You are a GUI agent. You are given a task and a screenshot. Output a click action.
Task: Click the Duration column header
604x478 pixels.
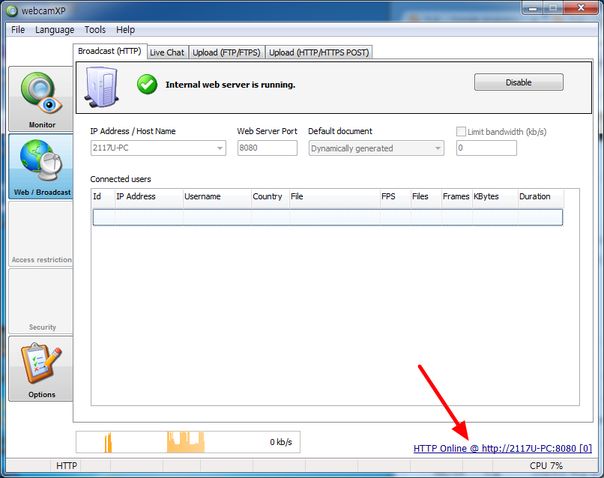541,196
